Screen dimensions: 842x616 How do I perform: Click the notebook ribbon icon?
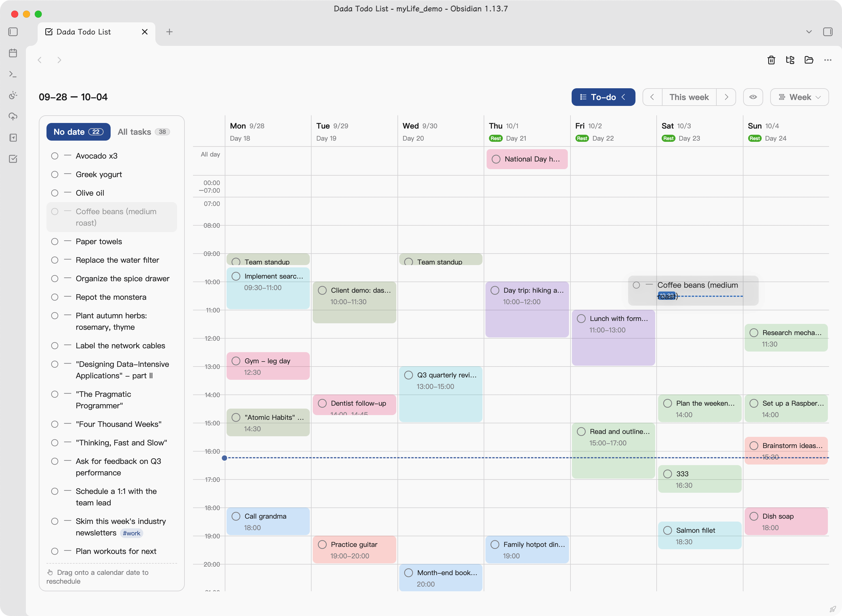(13, 138)
